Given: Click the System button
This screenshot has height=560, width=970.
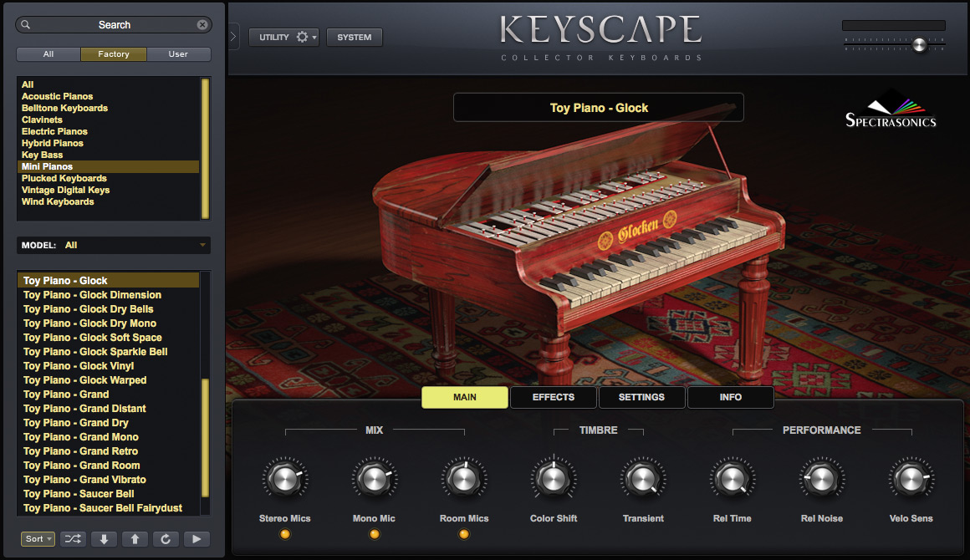Looking at the screenshot, I should (355, 37).
